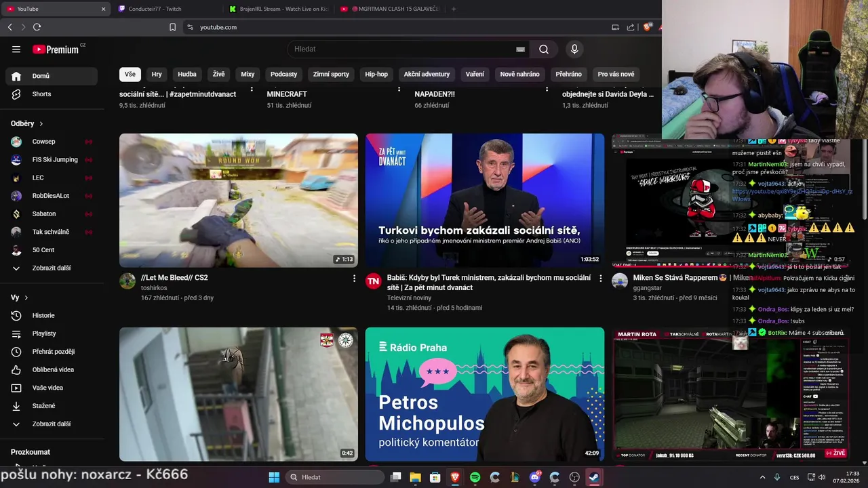Close the YouTube browser tab
Screen dimensions: 868x488
click(x=103, y=9)
